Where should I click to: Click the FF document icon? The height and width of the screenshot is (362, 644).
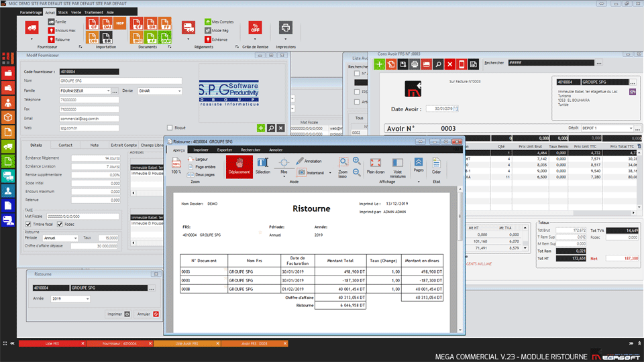tap(165, 23)
